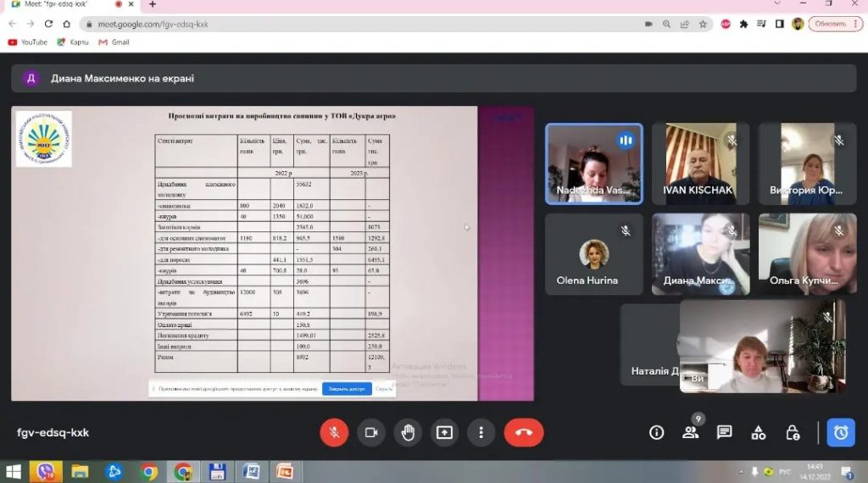Screen dimensions: 868x483
Task: Unmute the microphone in Meet controls
Action: tap(334, 432)
